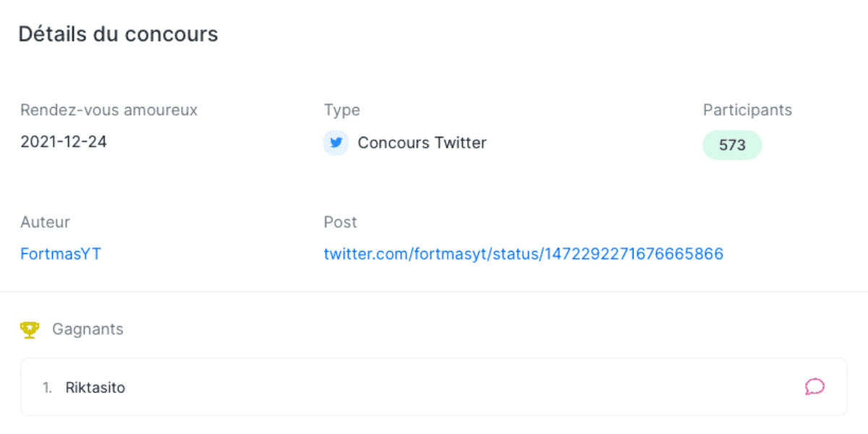Click the Auteur field label
This screenshot has width=868, height=434.
[x=45, y=222]
